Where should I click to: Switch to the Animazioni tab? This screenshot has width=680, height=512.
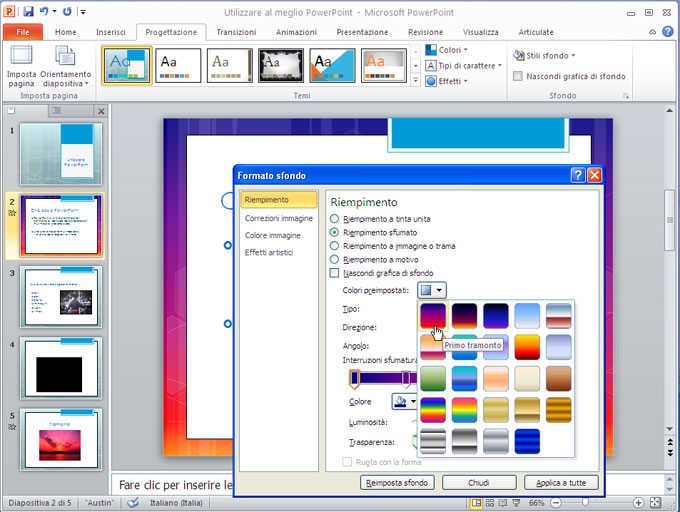pos(296,32)
